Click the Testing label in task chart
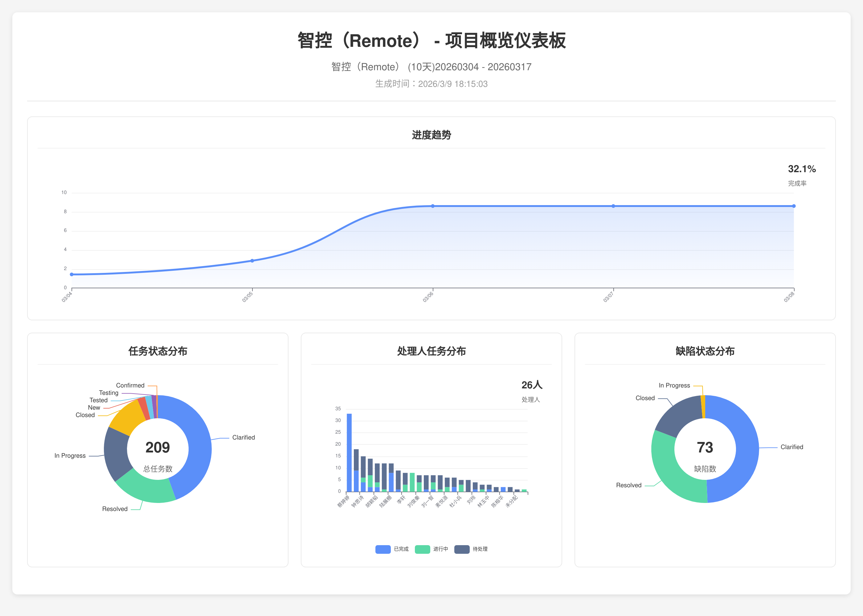 pyautogui.click(x=108, y=393)
